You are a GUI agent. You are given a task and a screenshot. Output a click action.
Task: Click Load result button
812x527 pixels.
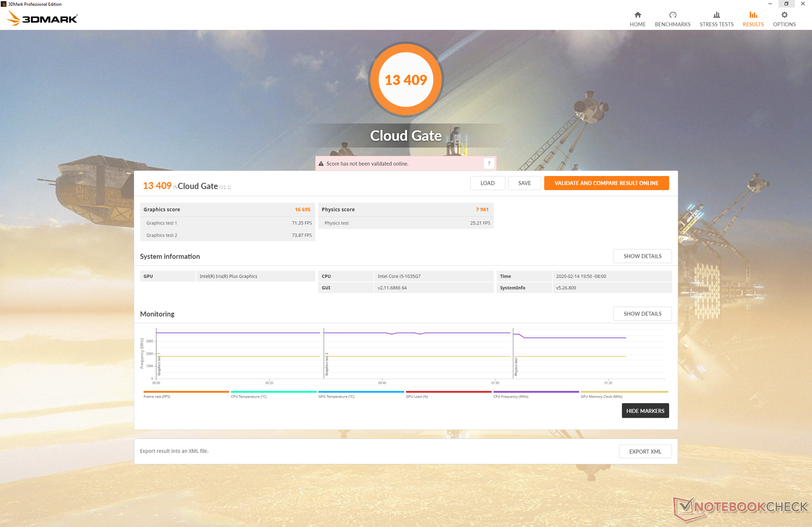tap(487, 183)
